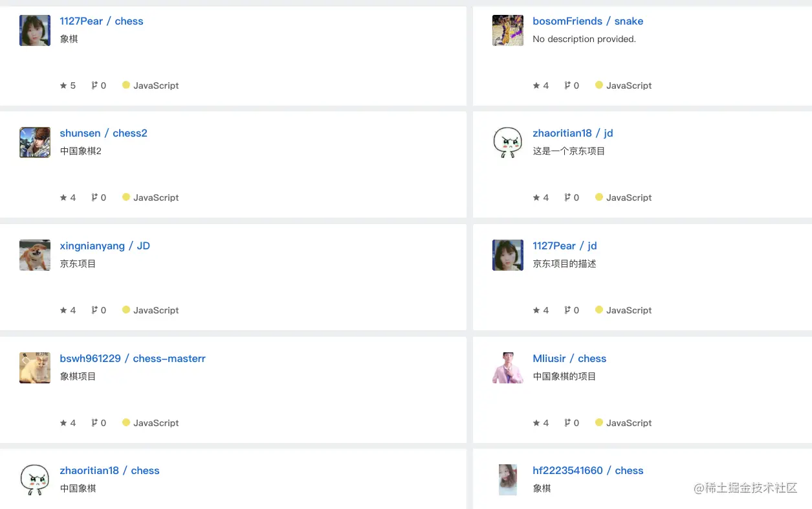Click the bswh961229 cat avatar
The image size is (812, 509).
point(35,368)
